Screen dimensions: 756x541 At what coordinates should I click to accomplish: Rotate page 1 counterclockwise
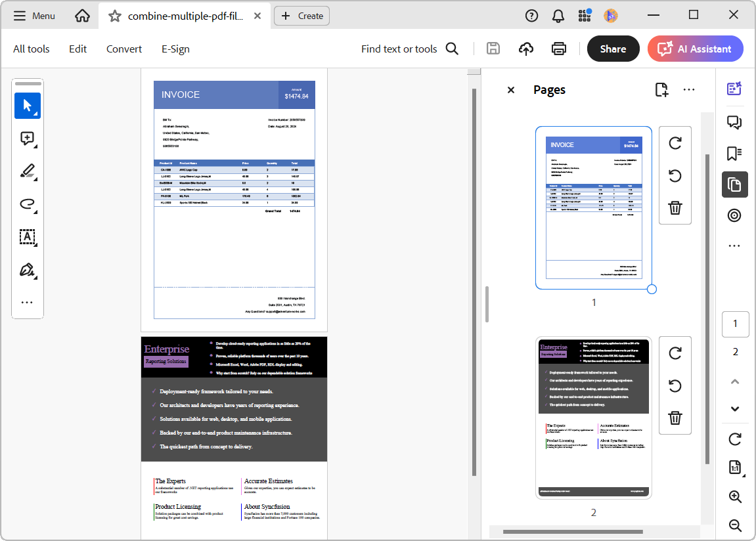675,175
